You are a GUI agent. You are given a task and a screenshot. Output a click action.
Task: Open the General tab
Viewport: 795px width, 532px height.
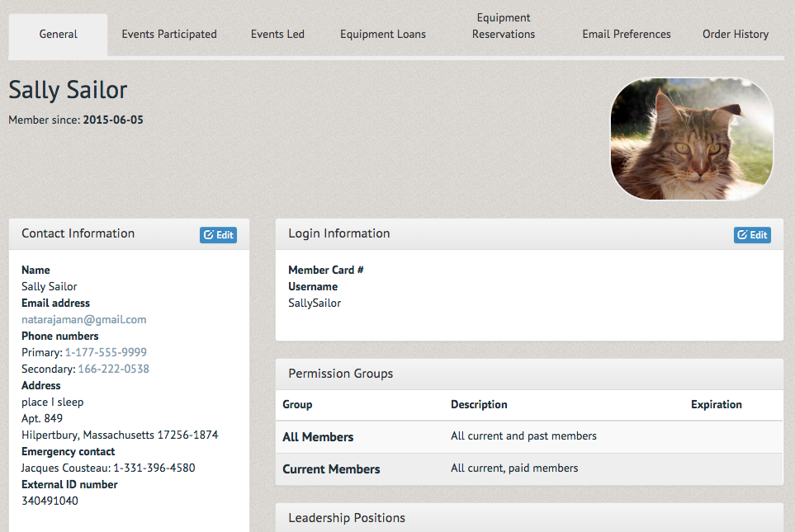58,35
